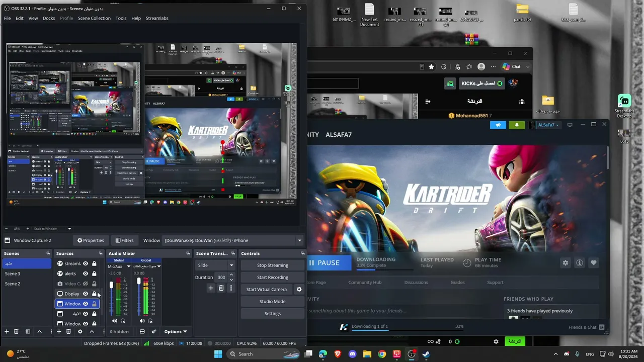Image resolution: width=644 pixels, height=362 pixels.
Task: Open advanced audio properties gears icon
Action: click(154, 331)
